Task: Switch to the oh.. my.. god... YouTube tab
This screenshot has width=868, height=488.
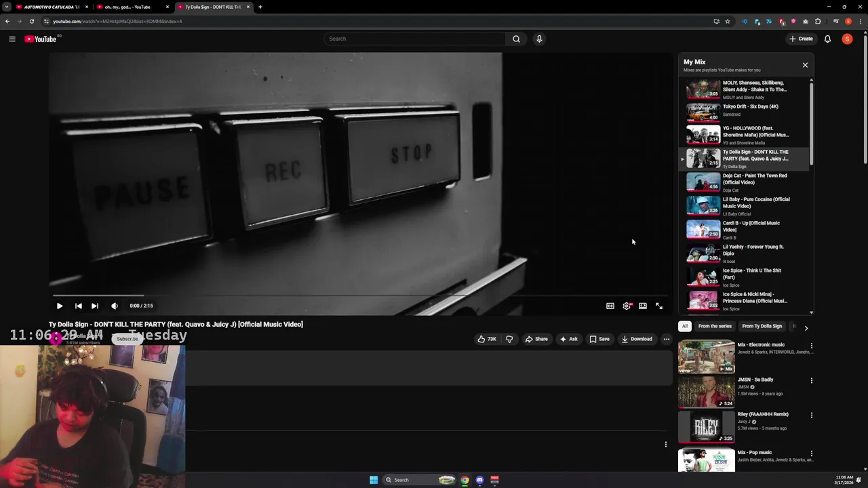Action: click(132, 7)
